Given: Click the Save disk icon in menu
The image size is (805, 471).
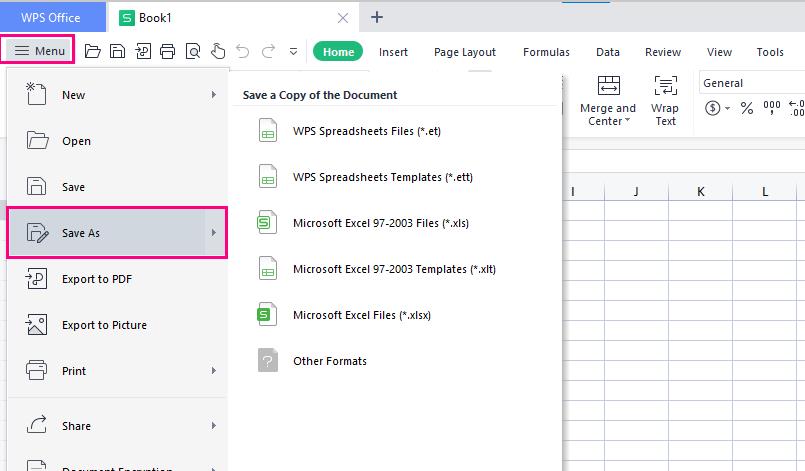Looking at the screenshot, I should (36, 186).
